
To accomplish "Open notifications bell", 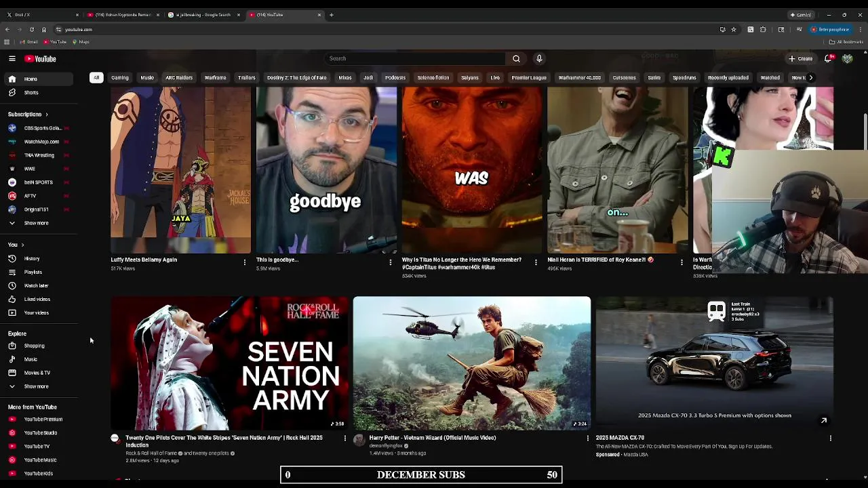I will [x=828, y=59].
